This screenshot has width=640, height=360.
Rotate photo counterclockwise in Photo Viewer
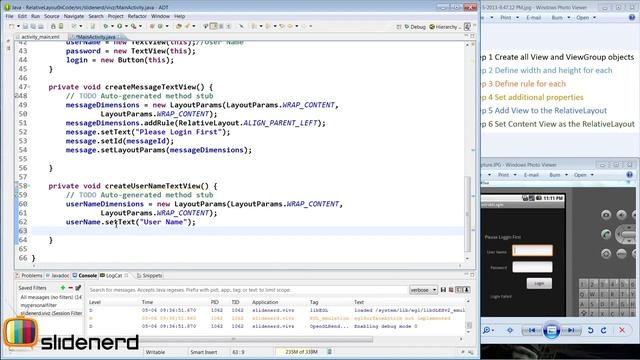pos(590,330)
